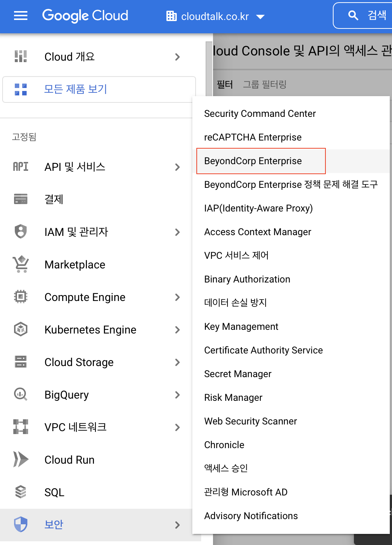The image size is (392, 545).
Task: Expand the Kubernetes Engine submenu arrow
Action: pyautogui.click(x=178, y=330)
